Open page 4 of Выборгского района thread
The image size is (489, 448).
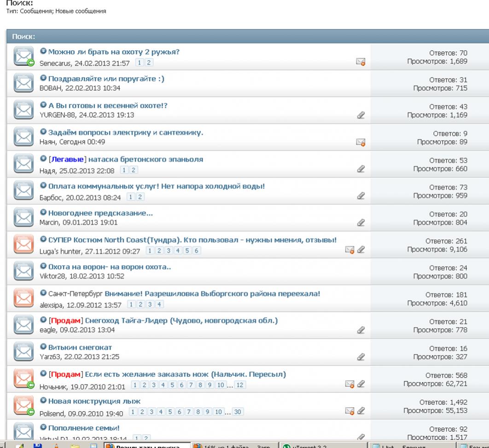pyautogui.click(x=160, y=304)
